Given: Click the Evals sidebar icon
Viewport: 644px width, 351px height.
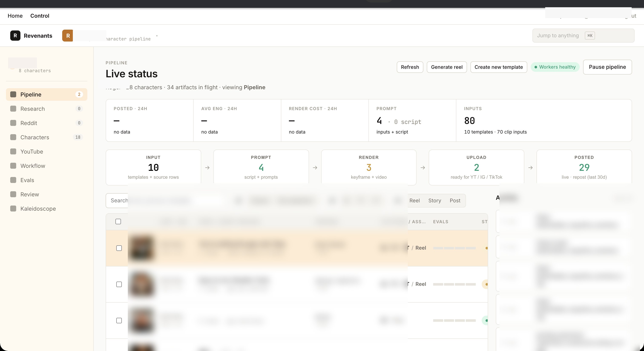Looking at the screenshot, I should click(x=13, y=180).
